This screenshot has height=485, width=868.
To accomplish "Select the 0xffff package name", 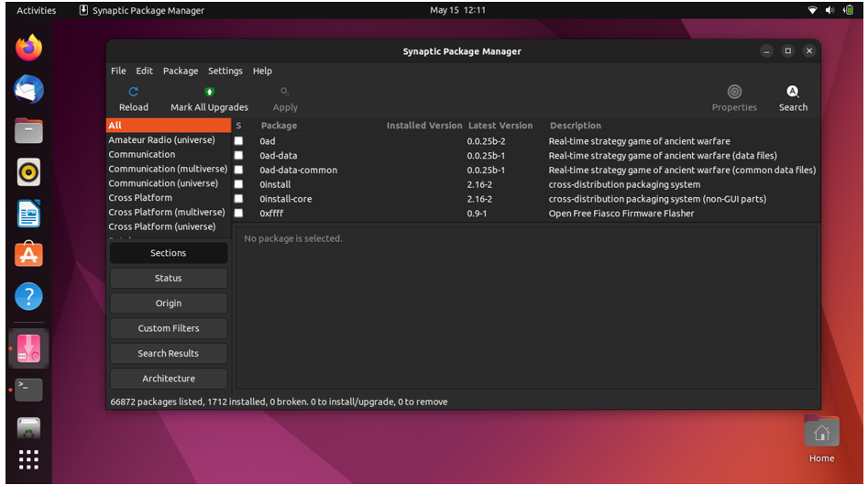I will pyautogui.click(x=271, y=213).
